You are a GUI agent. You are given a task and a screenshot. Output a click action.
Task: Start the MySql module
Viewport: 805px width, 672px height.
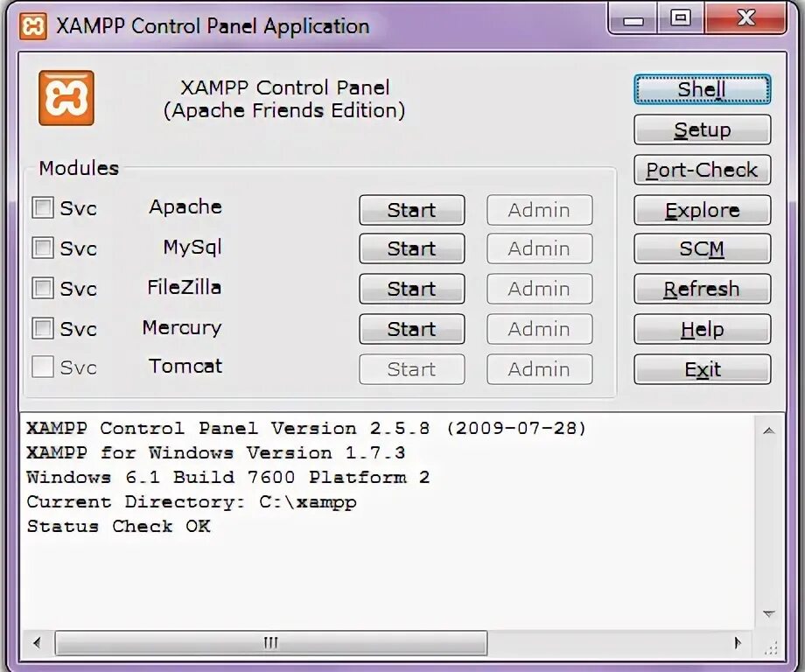click(412, 248)
